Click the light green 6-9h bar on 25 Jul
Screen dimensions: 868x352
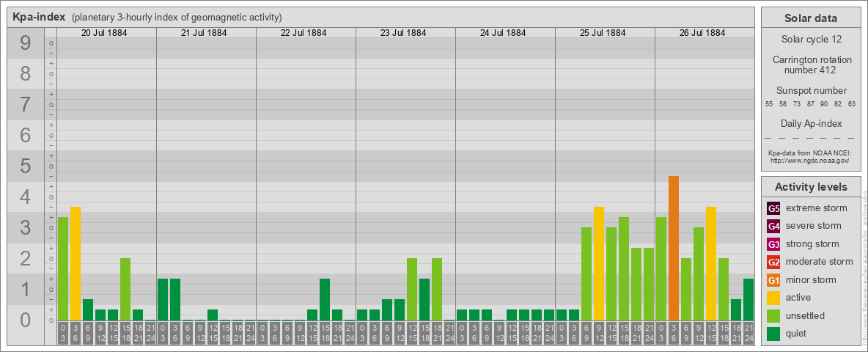[586, 274]
